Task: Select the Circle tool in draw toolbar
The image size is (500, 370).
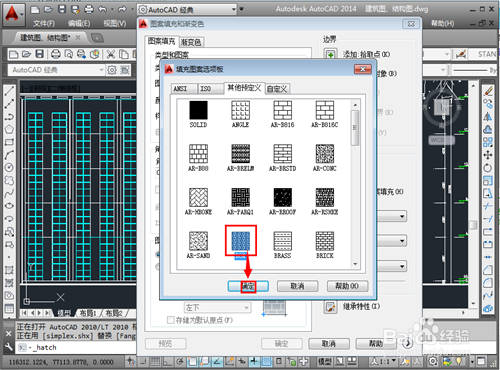Action: pyautogui.click(x=9, y=167)
